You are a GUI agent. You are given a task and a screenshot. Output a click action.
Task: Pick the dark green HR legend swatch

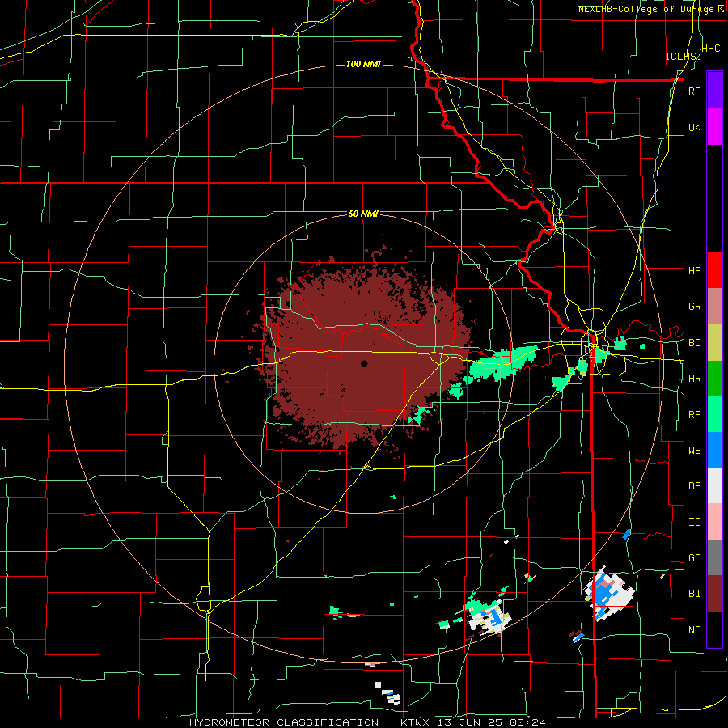[714, 378]
